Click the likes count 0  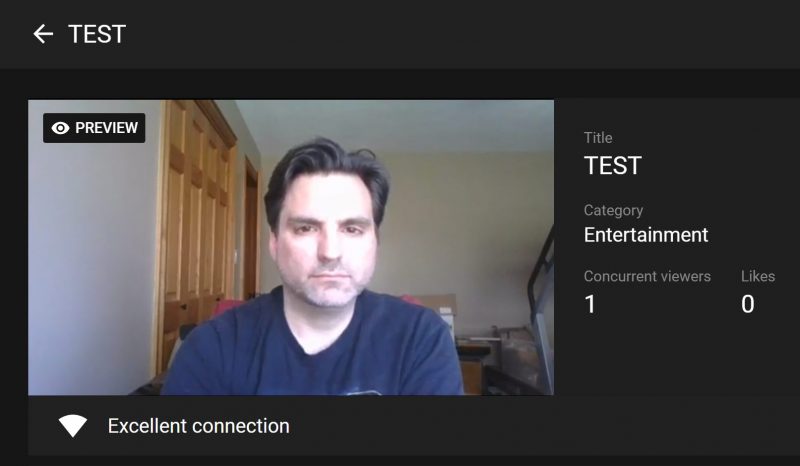pos(747,304)
